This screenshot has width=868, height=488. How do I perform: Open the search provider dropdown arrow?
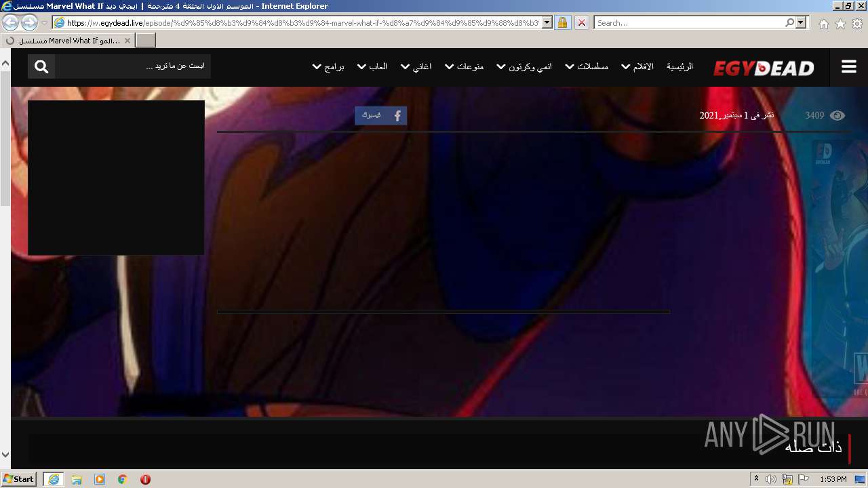coord(802,23)
